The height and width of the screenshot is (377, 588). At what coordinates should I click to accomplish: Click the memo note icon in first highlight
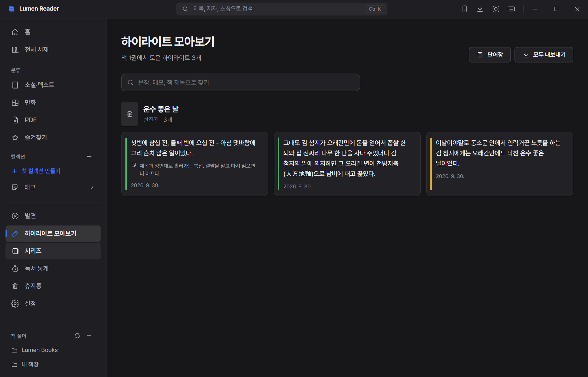134,165
